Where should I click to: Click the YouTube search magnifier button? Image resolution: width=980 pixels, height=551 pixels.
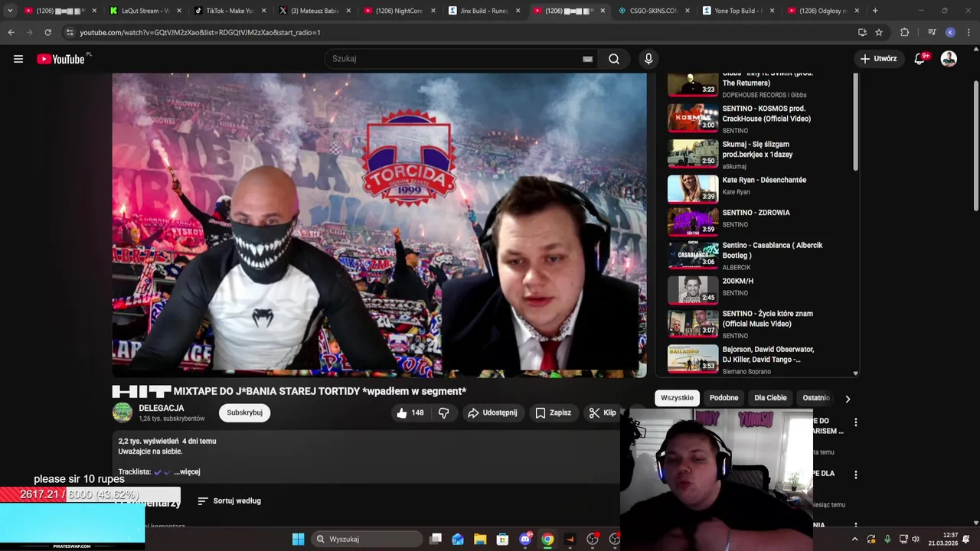tap(614, 59)
